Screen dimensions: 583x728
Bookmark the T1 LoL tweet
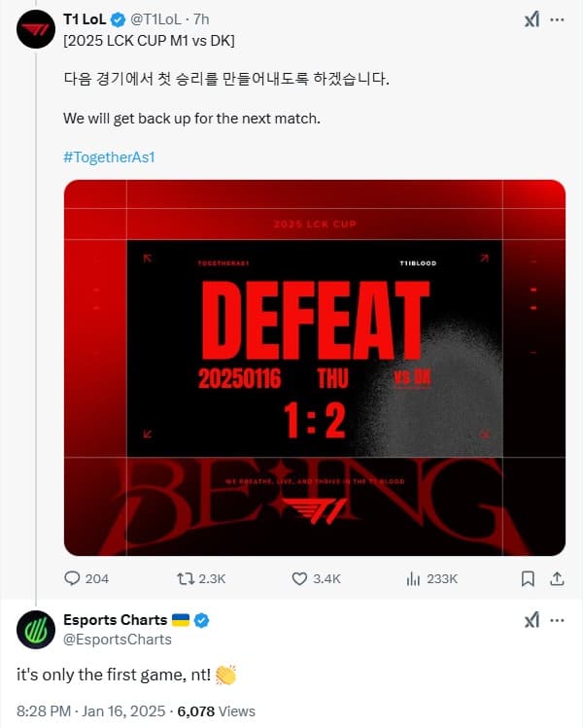528,578
